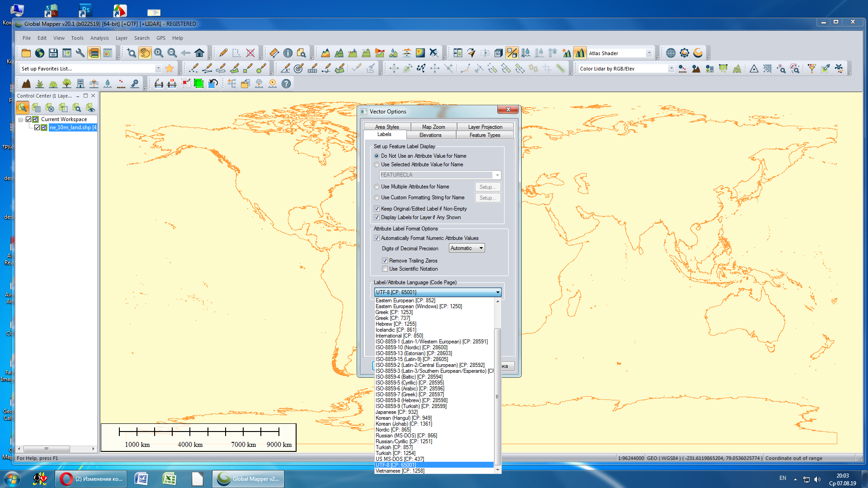This screenshot has height=488, width=868.
Task: Choose Russian/Cyrillic [CP: 1251] from list
Action: point(403,441)
